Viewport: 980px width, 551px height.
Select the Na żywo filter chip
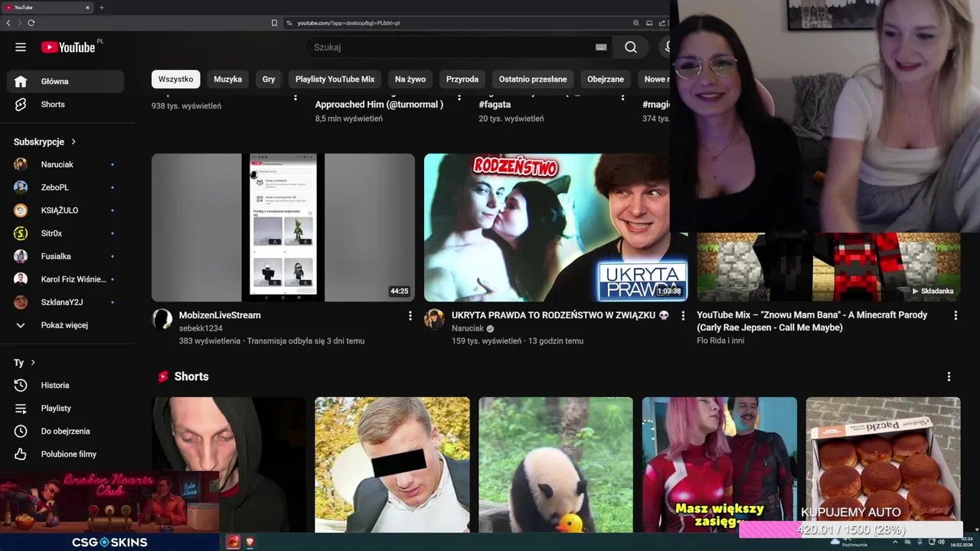(x=410, y=79)
